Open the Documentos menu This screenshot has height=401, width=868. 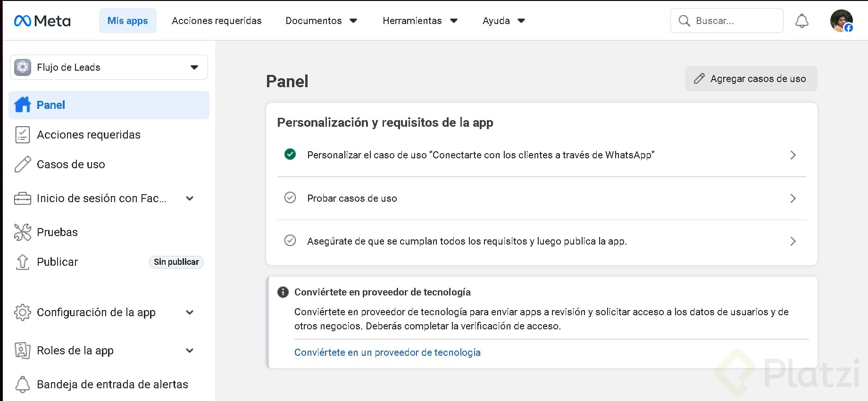click(x=321, y=21)
